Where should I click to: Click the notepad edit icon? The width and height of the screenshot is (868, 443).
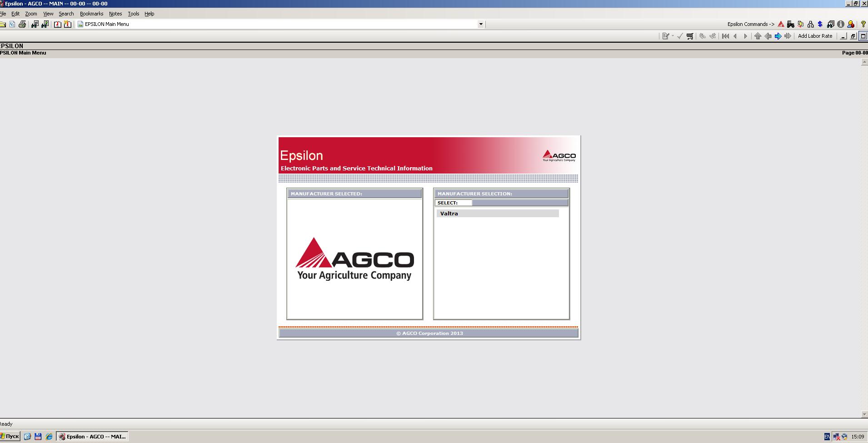666,36
